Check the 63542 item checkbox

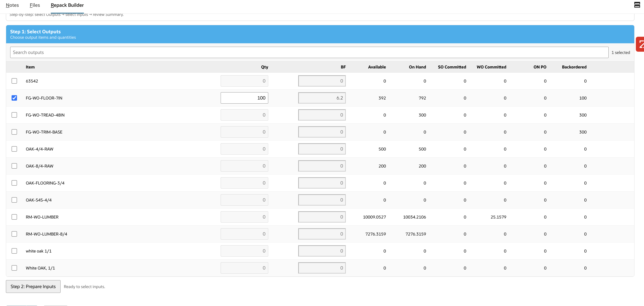[x=14, y=81]
